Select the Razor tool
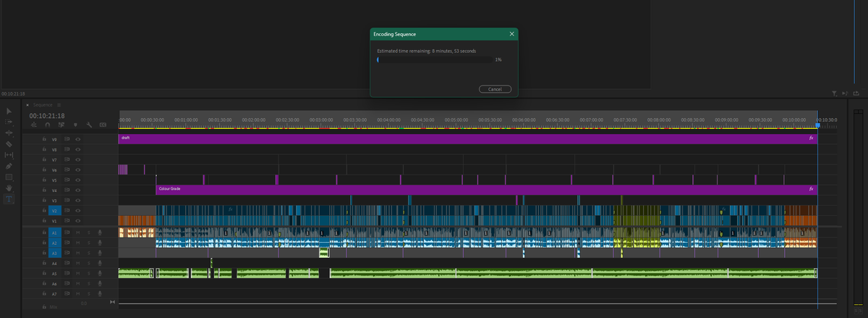The image size is (868, 318). (9, 143)
